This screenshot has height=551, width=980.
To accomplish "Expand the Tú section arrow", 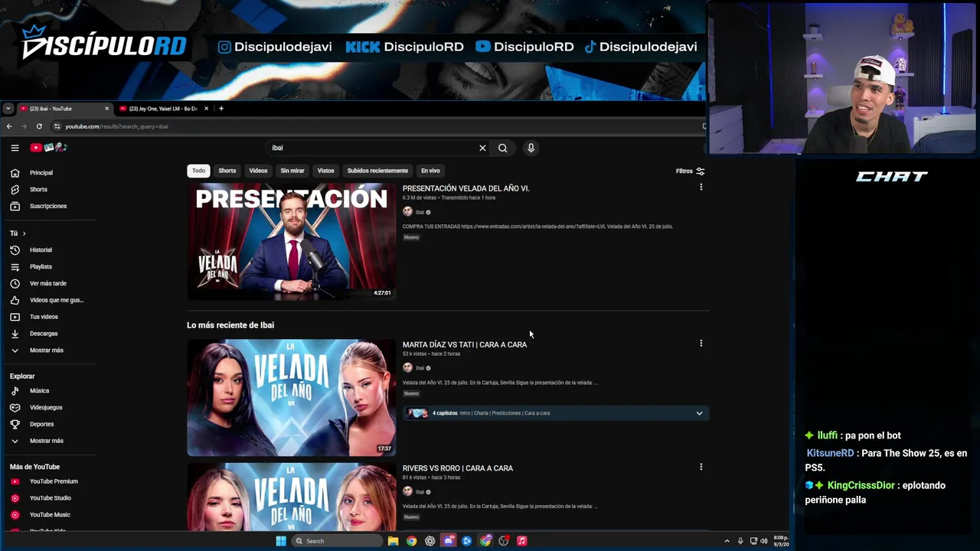I will coord(24,233).
